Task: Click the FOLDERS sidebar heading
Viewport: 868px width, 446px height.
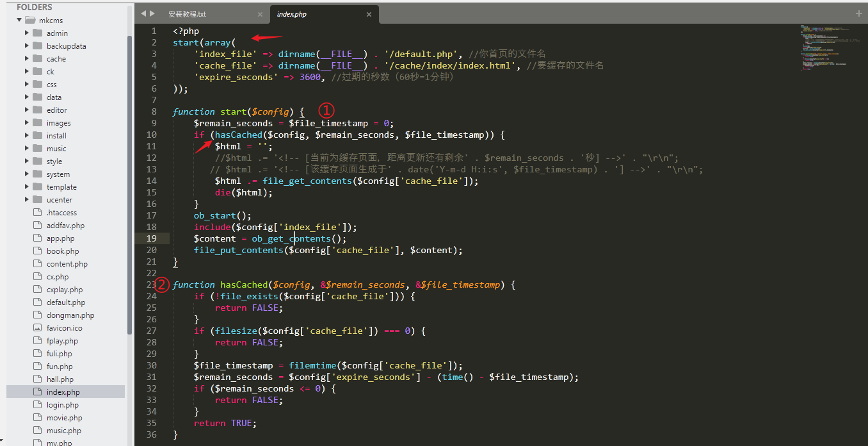Action: 35,7
